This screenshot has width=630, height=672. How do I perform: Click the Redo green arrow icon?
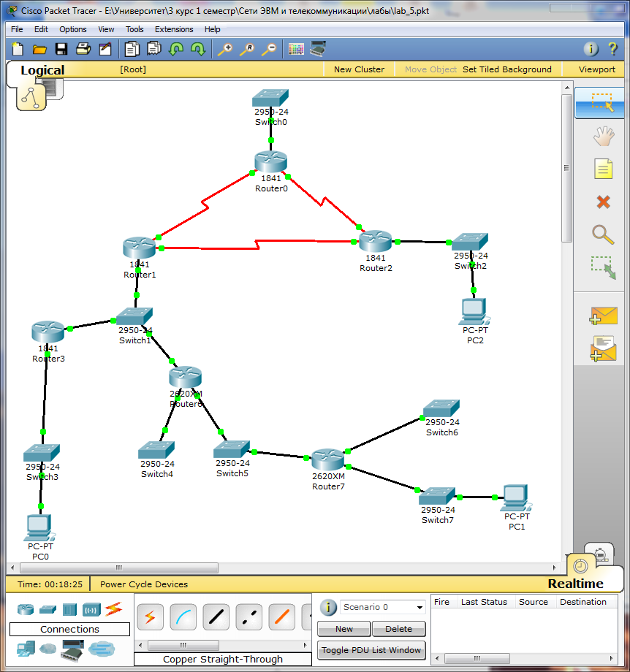pyautogui.click(x=198, y=49)
